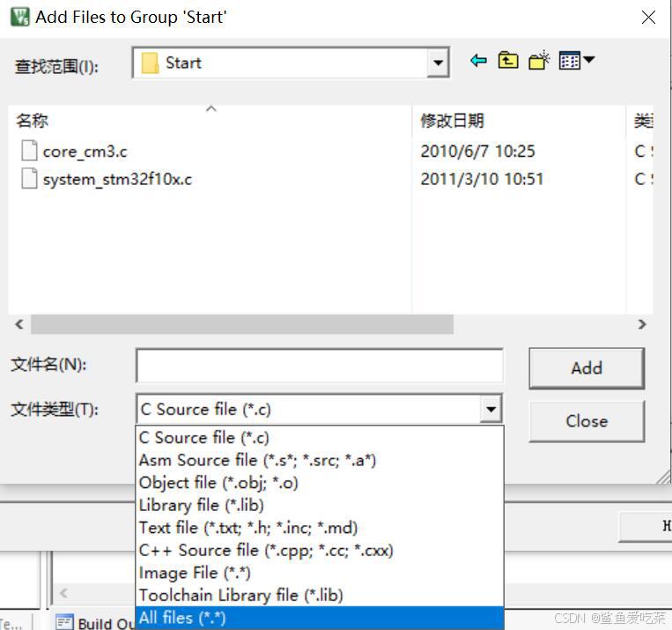
Task: Click the core_cm3.c file icon
Action: coord(29,151)
